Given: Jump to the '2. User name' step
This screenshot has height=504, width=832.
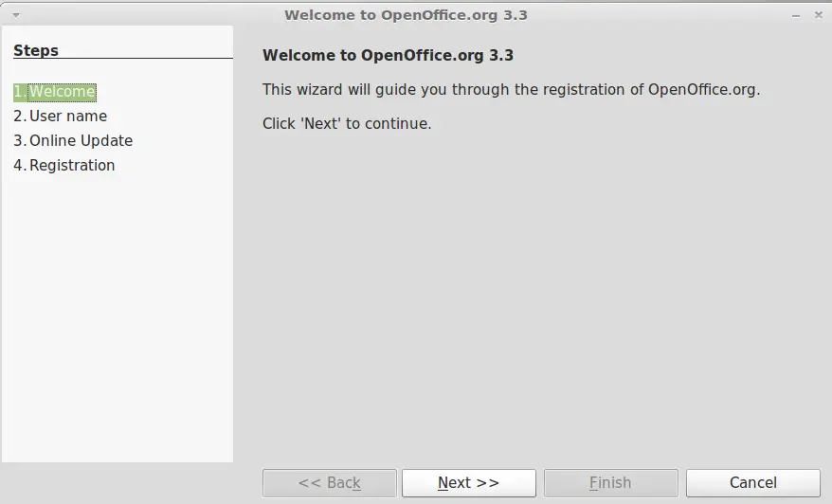Looking at the screenshot, I should [x=61, y=117].
